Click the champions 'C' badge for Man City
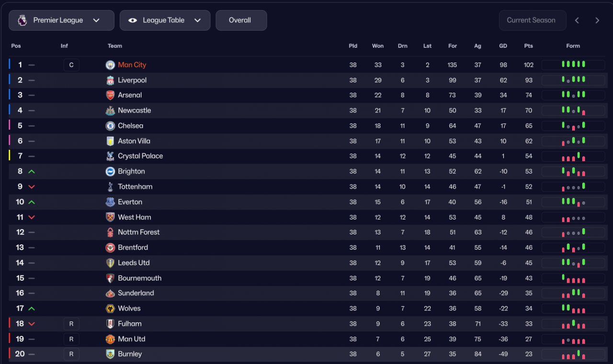The width and height of the screenshot is (613, 364). coord(71,65)
